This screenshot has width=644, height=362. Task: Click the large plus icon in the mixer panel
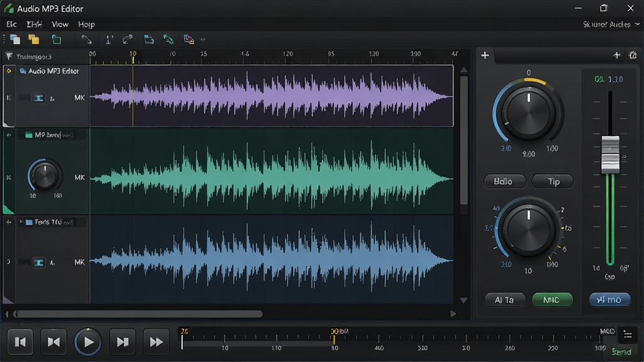coord(485,55)
